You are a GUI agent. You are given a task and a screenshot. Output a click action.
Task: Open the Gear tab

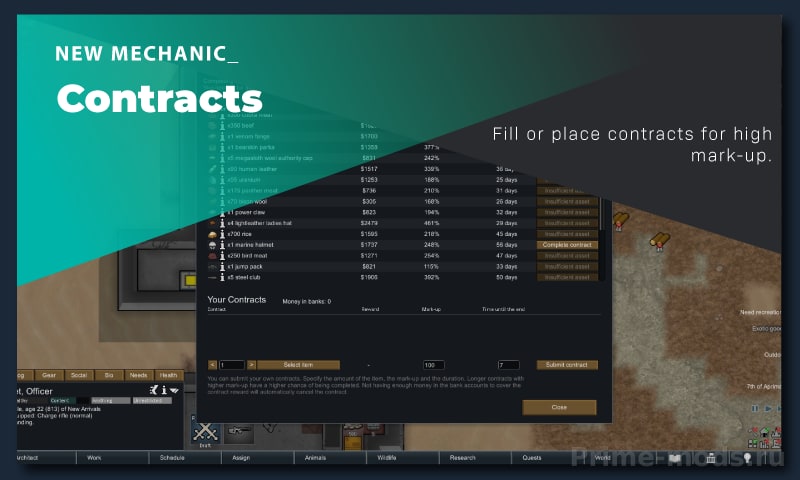point(49,375)
